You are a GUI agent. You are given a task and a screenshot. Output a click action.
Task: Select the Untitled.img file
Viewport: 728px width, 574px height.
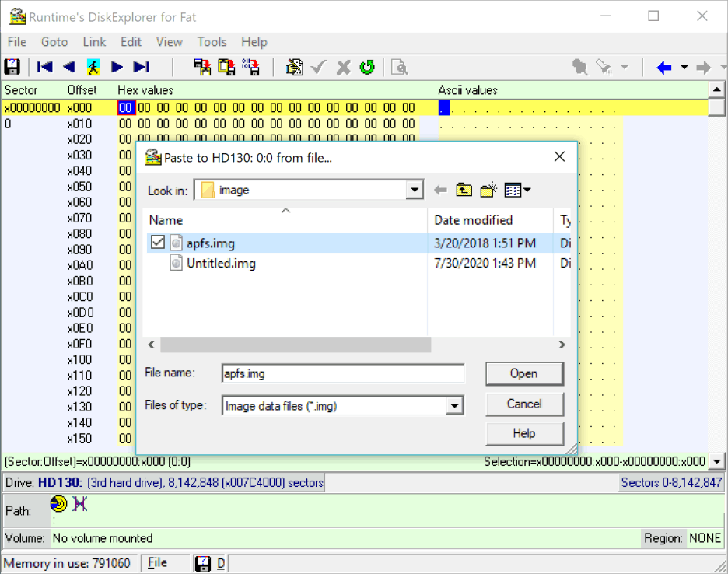pyautogui.click(x=221, y=264)
